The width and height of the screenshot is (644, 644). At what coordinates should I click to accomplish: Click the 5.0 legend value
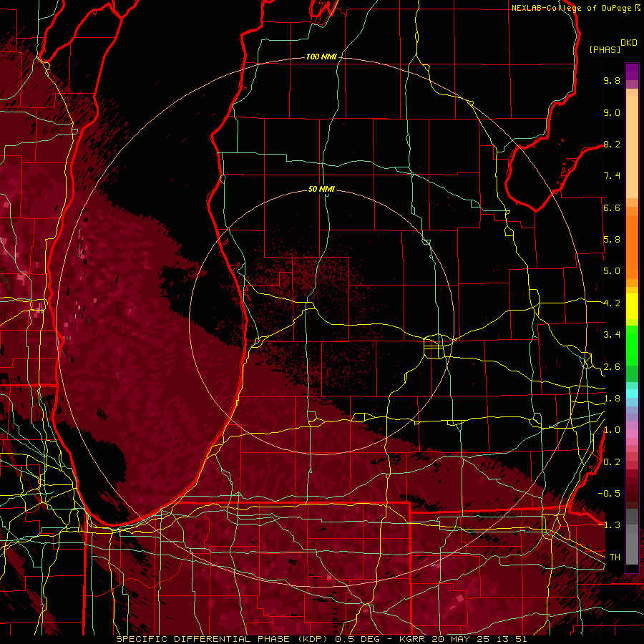click(612, 271)
